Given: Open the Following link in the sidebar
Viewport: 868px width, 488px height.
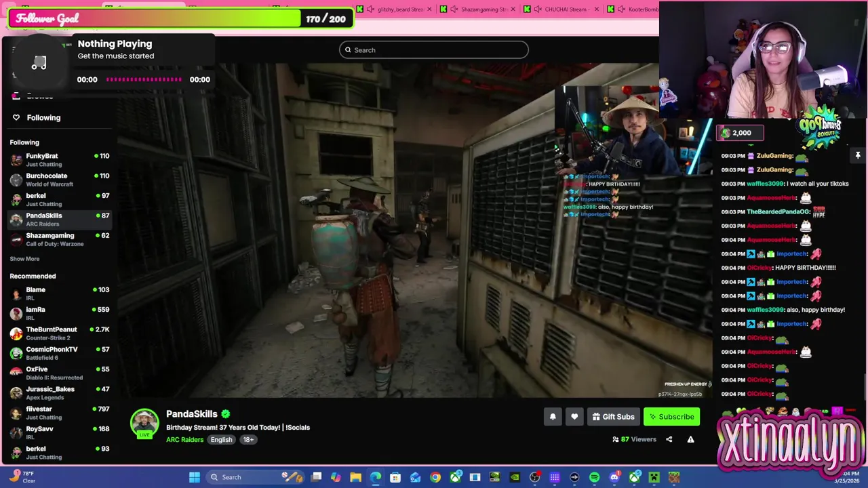Looking at the screenshot, I should (43, 117).
